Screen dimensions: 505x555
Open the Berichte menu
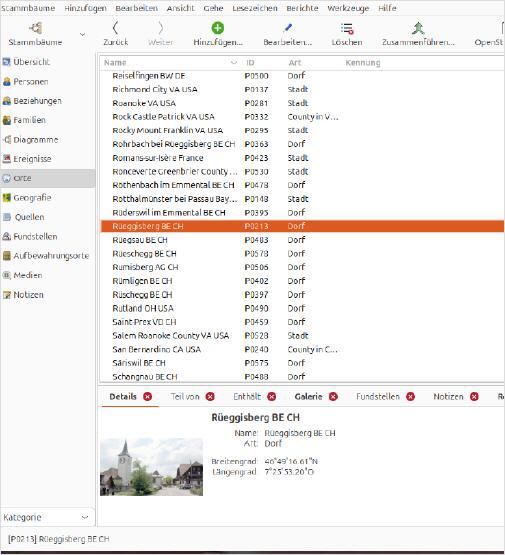(302, 8)
